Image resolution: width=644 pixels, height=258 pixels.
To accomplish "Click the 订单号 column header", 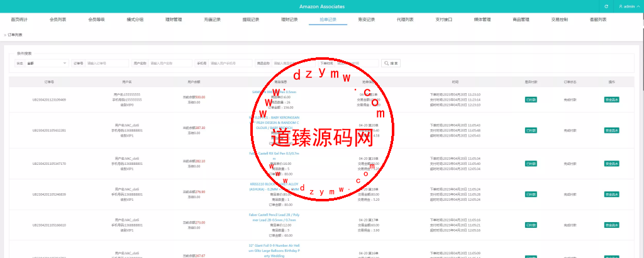I will (x=49, y=82).
